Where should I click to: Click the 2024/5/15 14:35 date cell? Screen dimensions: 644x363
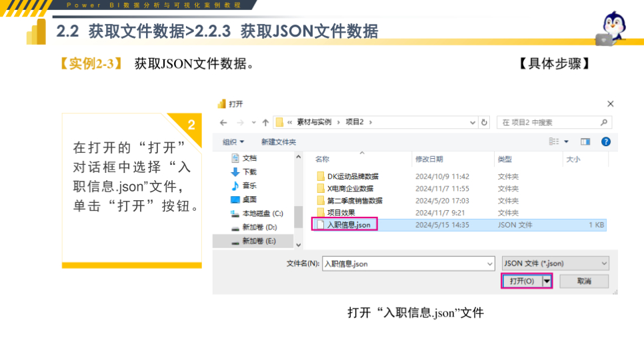(x=442, y=225)
